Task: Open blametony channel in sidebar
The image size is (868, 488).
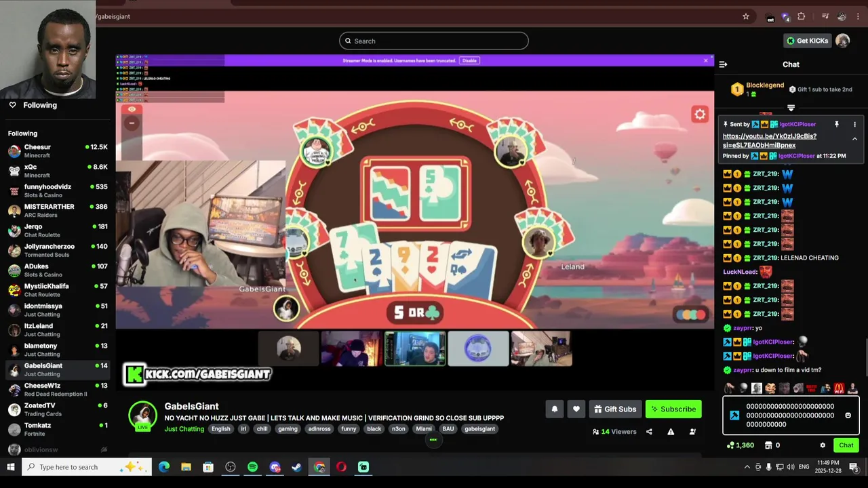Action: click(58, 350)
